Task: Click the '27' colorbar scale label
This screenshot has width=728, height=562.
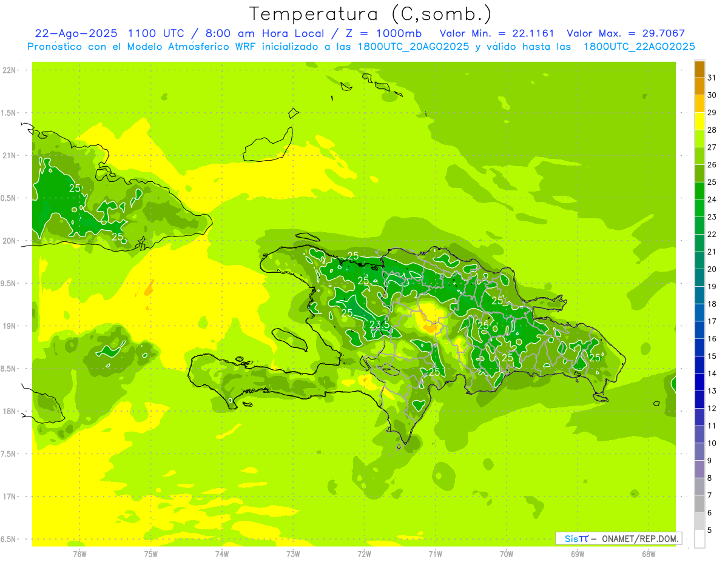Action: tap(712, 147)
